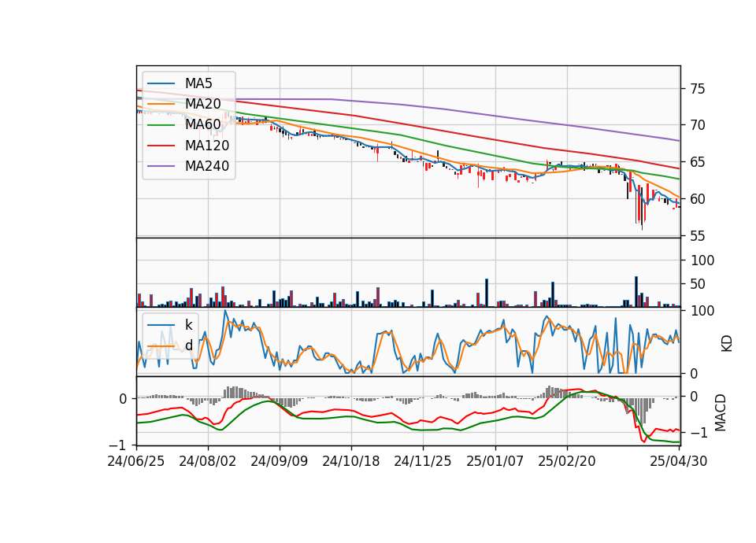Click the KD axis title
The height and width of the screenshot is (543, 756).
coord(726,343)
